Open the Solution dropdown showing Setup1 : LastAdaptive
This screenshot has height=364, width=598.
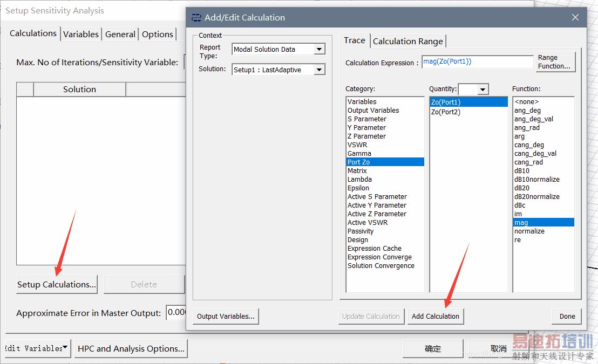pos(319,70)
